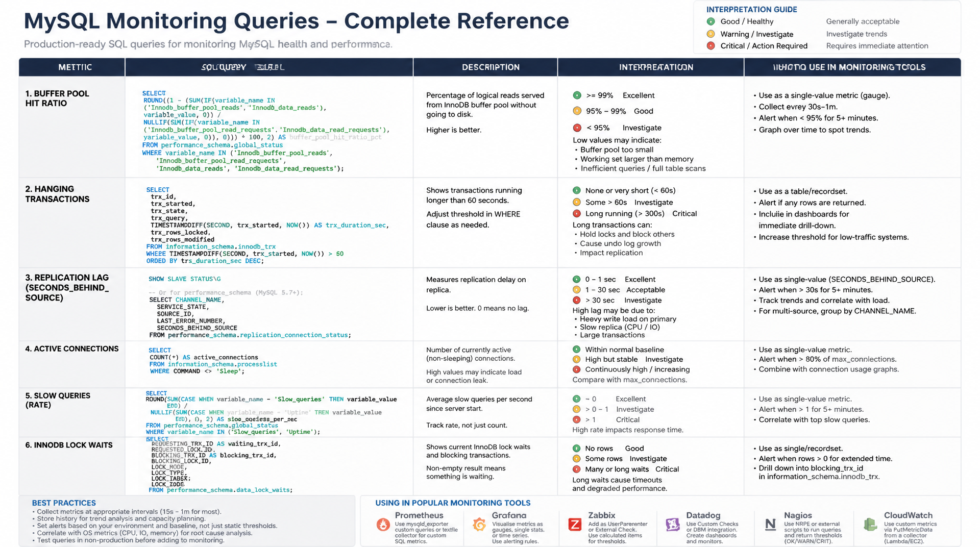Click the orange Warning / Investigate legend dot
Viewport: 980px width, 547px height.
[x=710, y=34]
